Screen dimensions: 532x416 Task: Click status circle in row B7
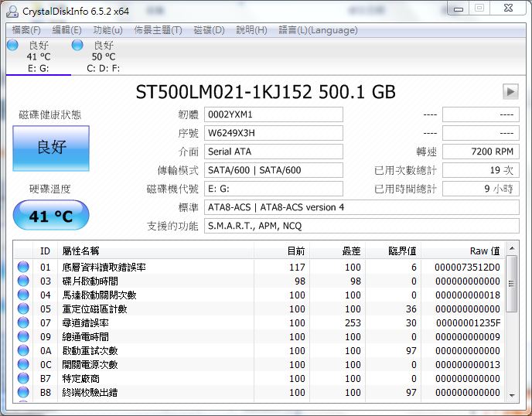pyautogui.click(x=23, y=378)
